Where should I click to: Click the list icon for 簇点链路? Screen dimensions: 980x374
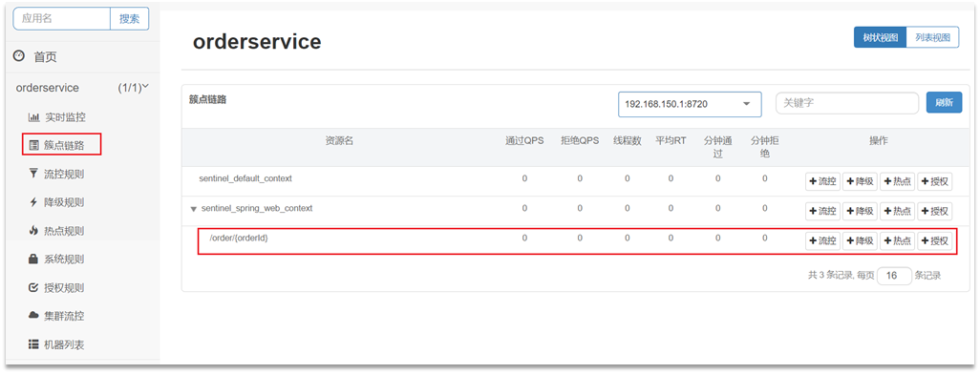[x=33, y=146]
